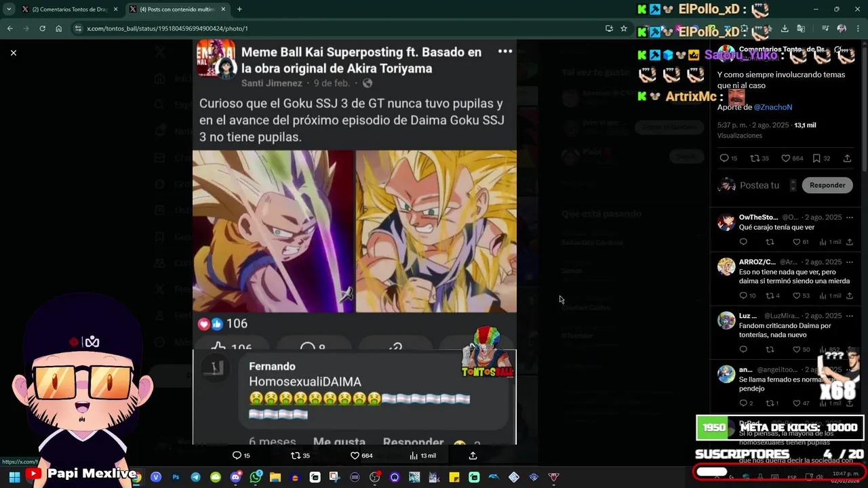
Task: Reply to main post with 15 comments icon
Action: 724,158
